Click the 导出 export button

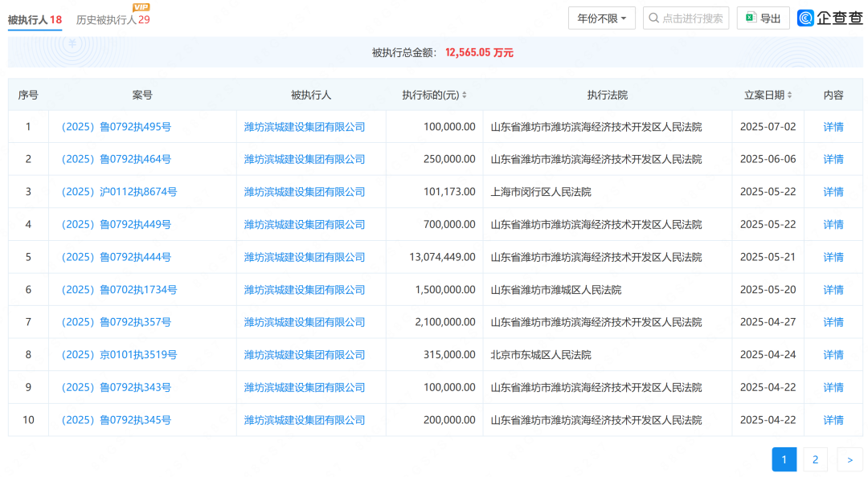click(x=764, y=18)
